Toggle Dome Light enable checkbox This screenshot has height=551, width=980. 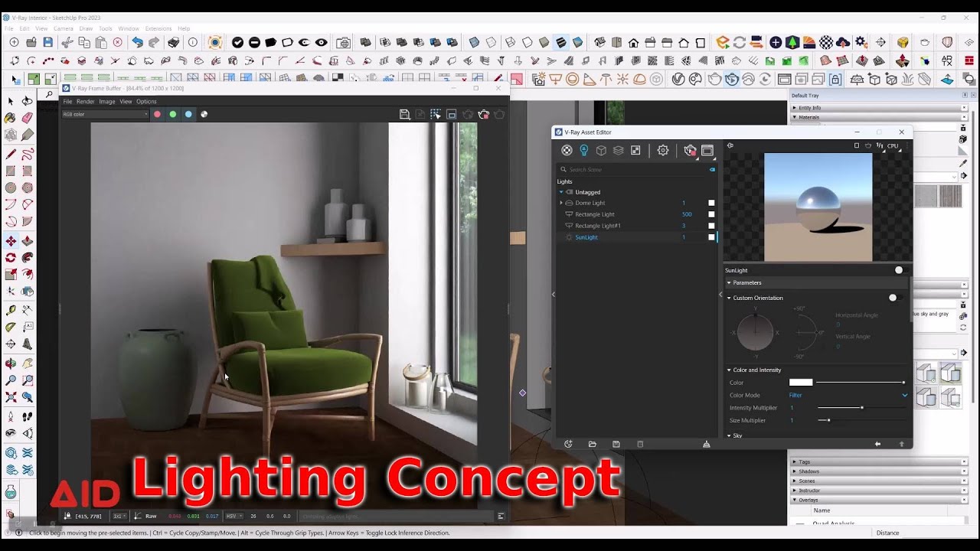(711, 203)
